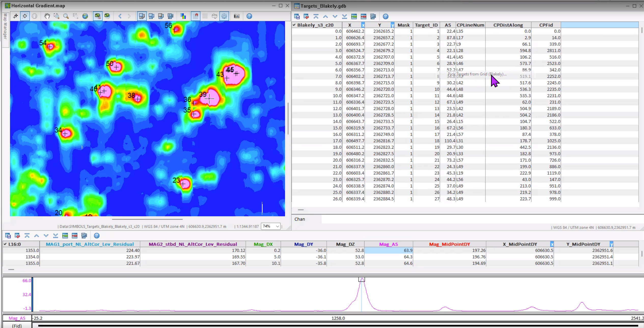
Task: Select the Pan hand tool
Action: (47, 16)
